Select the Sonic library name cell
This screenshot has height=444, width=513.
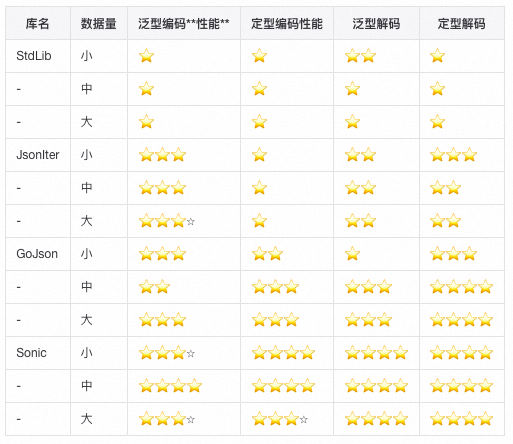tap(31, 353)
